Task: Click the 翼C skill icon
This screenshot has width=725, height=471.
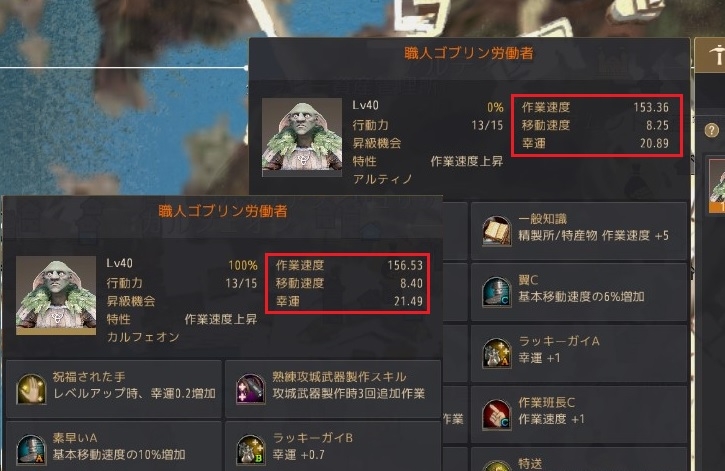Action: click(x=497, y=292)
